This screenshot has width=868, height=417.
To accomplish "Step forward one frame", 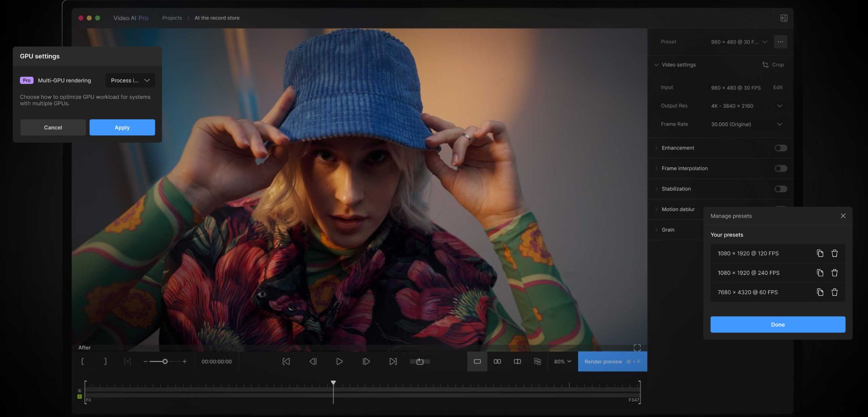I will click(x=366, y=361).
